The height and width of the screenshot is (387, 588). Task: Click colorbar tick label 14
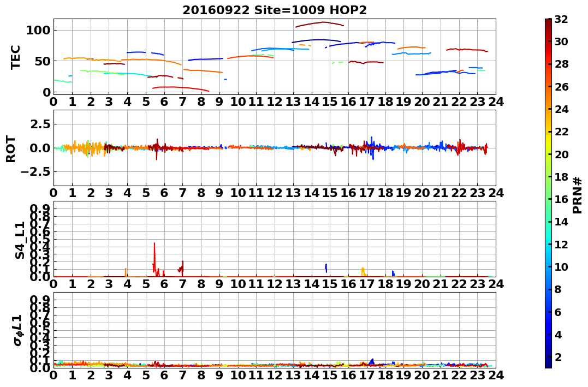[561, 222]
